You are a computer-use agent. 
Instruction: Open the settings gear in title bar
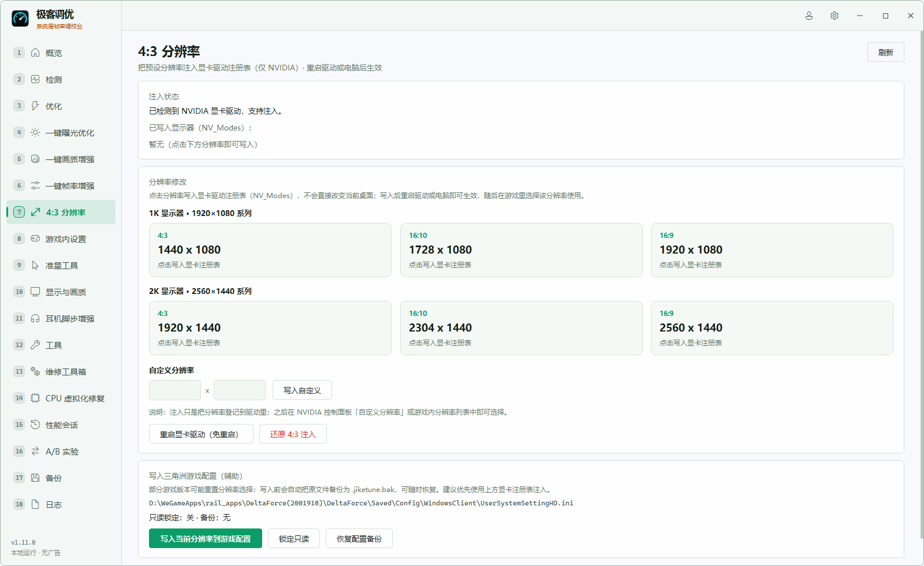click(834, 16)
